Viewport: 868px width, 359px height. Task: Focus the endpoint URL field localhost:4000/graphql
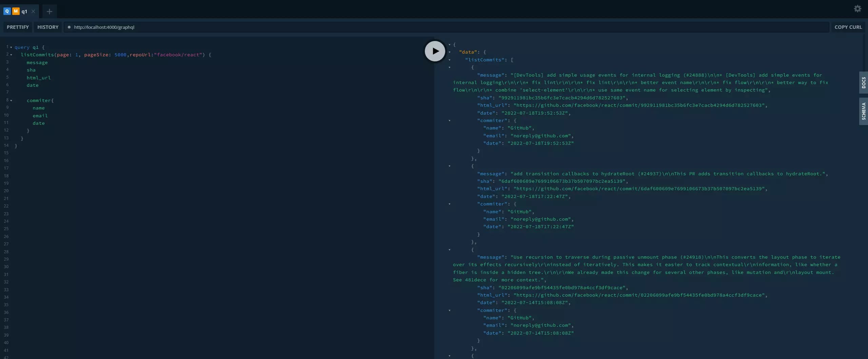point(446,27)
